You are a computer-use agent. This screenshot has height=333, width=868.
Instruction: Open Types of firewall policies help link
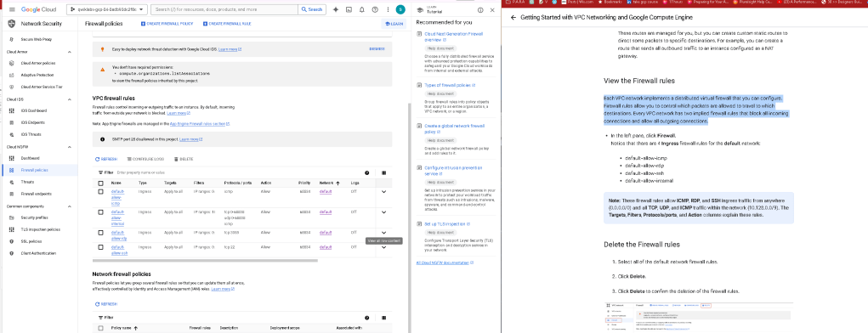(x=450, y=86)
